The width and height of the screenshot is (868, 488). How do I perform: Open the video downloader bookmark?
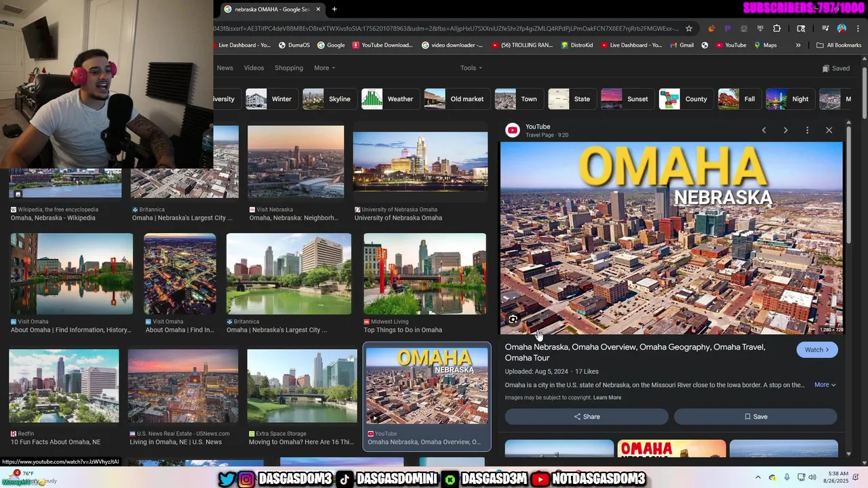pos(452,45)
